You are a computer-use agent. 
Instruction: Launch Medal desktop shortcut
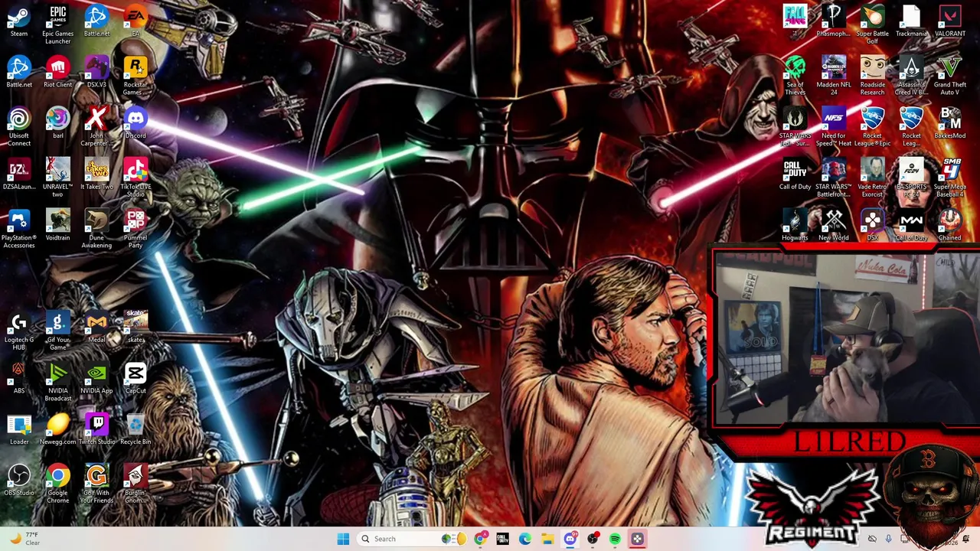[x=96, y=328]
